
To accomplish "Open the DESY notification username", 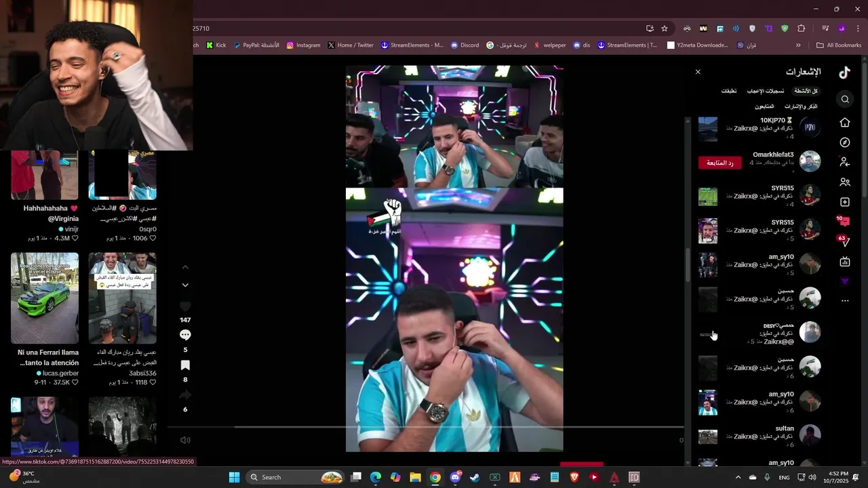I will tap(778, 326).
